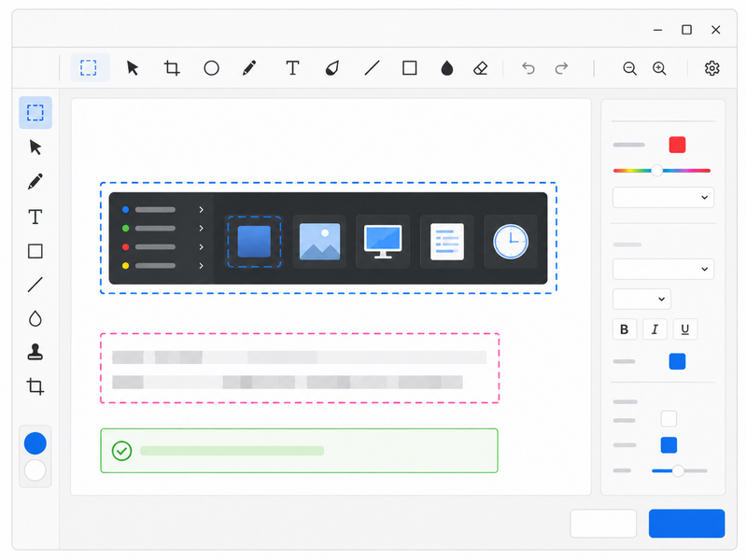The image size is (747, 560).
Task: Select the blue foreground color circle
Action: pos(35,443)
